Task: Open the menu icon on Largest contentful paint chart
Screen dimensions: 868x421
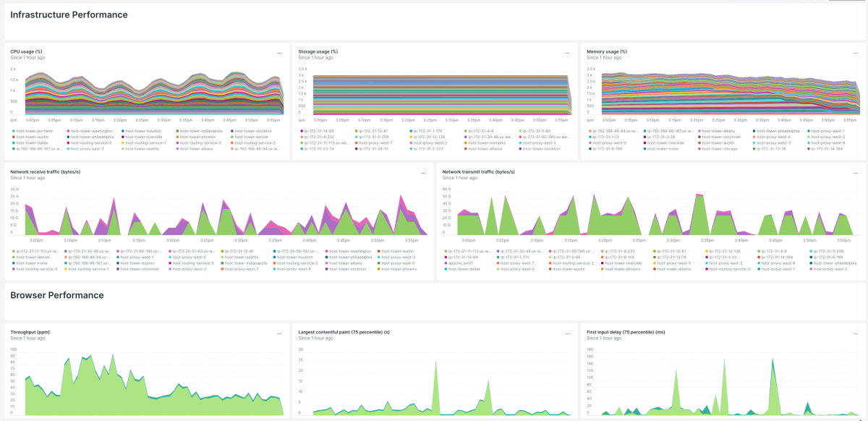Action: click(567, 332)
